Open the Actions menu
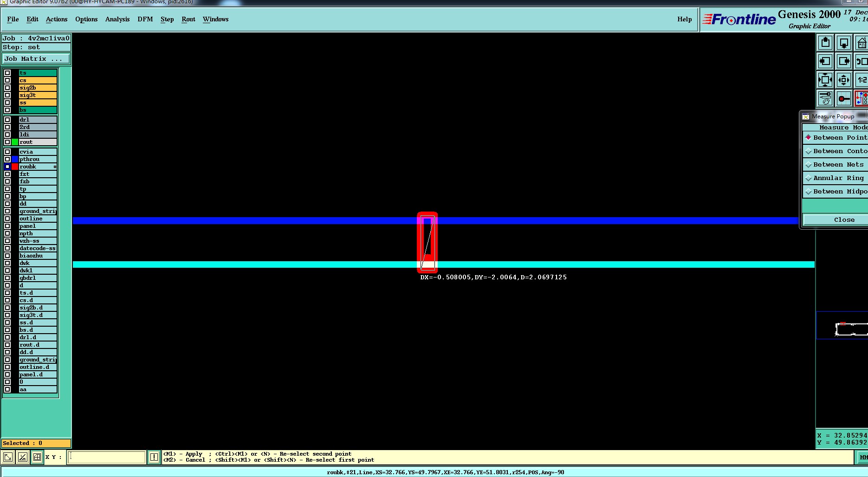Viewport: 868px width, 477px height. pyautogui.click(x=57, y=19)
